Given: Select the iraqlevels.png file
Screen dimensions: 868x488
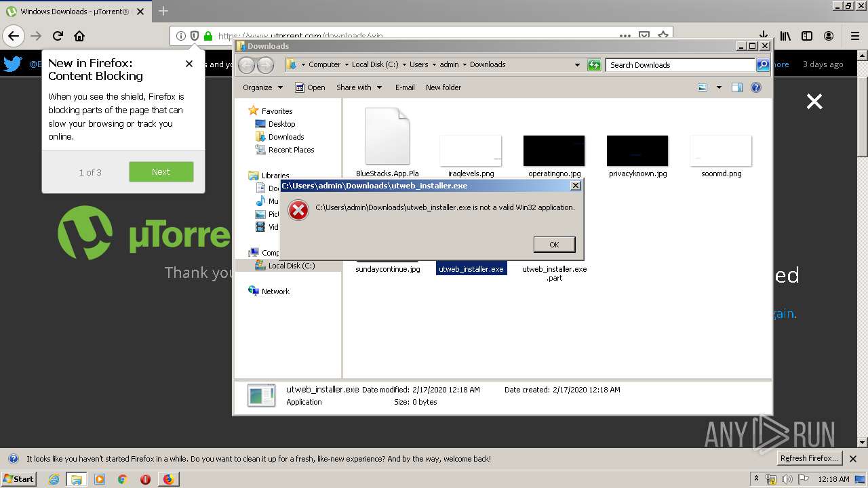Looking at the screenshot, I should coord(471,156).
